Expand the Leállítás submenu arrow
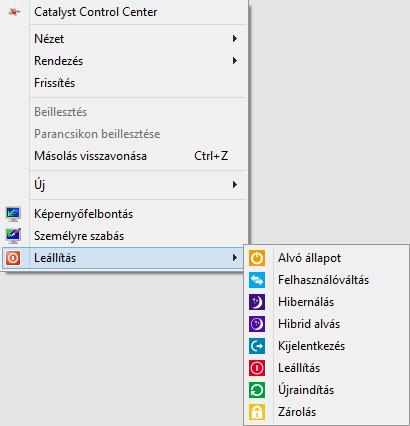 pyautogui.click(x=235, y=258)
